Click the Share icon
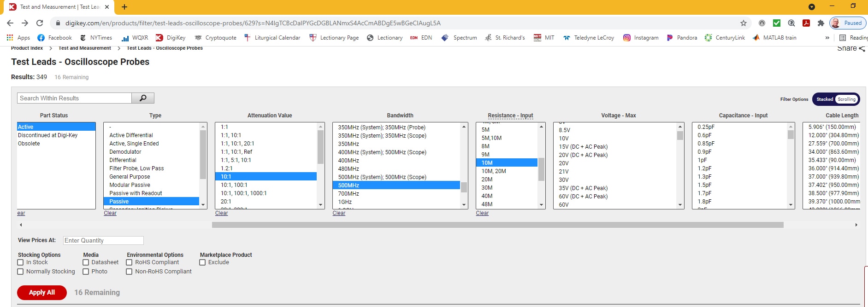The width and height of the screenshot is (868, 307). point(862,49)
